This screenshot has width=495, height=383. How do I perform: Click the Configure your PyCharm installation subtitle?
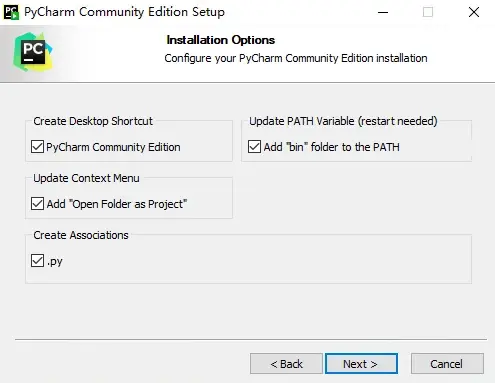(296, 58)
